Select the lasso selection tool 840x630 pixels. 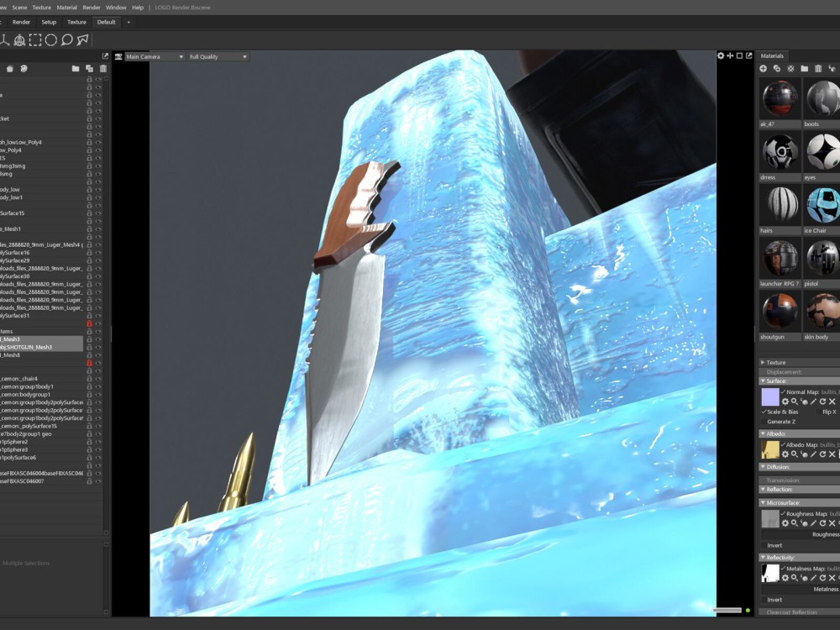point(66,40)
